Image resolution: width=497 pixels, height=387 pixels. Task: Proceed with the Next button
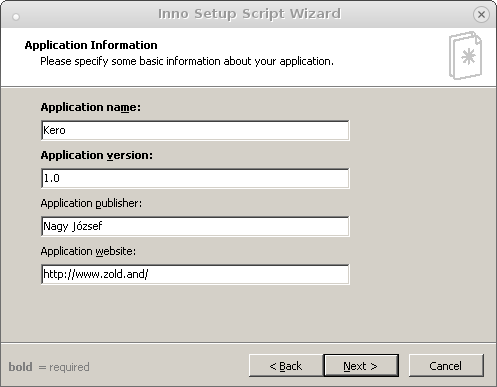(x=361, y=366)
